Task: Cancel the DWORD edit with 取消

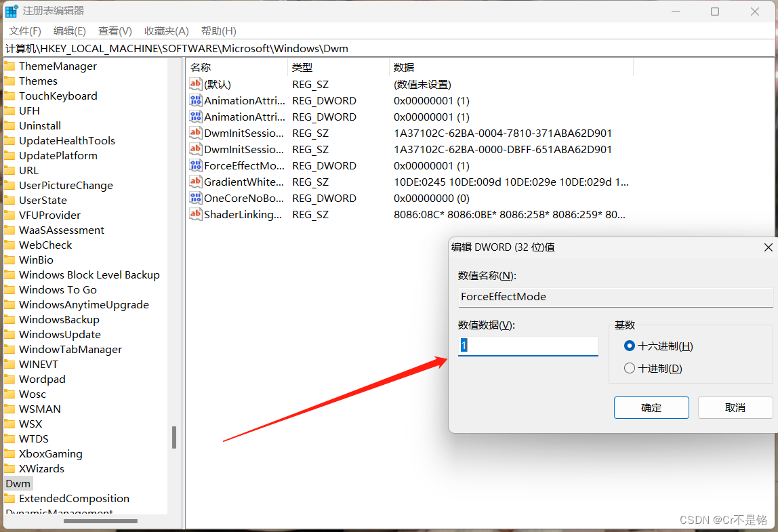Action: [735, 407]
